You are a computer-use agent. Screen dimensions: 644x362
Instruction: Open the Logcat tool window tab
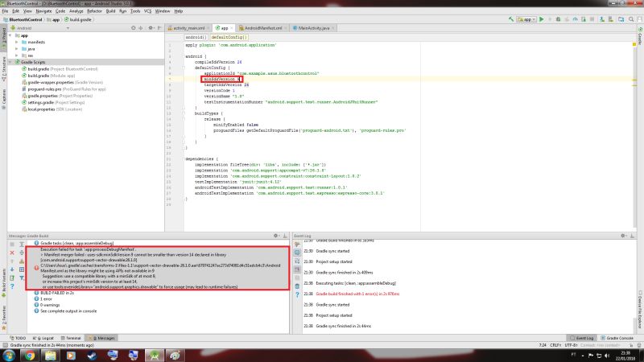pyautogui.click(x=43, y=338)
